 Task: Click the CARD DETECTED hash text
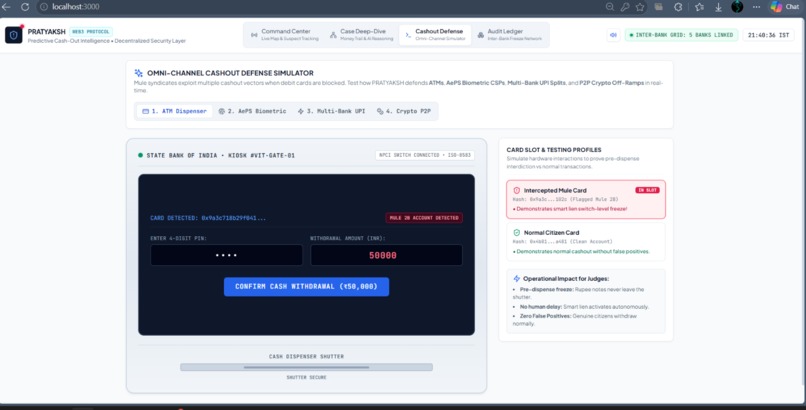coord(208,218)
